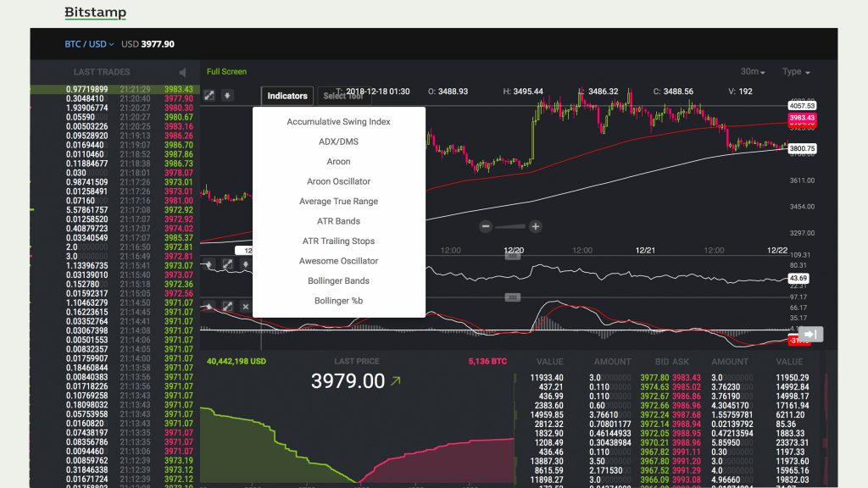The width and height of the screenshot is (868, 488).
Task: Pick Average True Range from the list
Action: [339, 202]
